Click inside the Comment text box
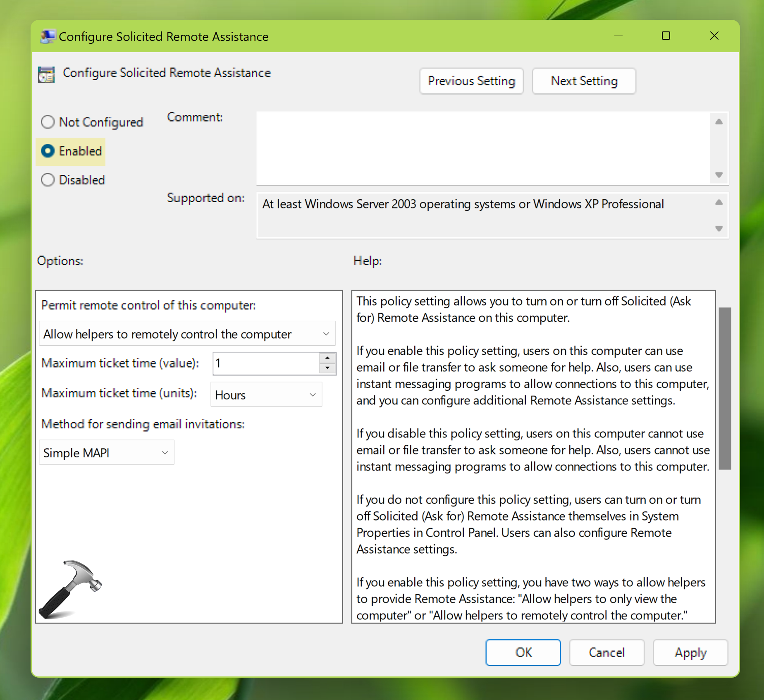This screenshot has height=700, width=764. 483,148
